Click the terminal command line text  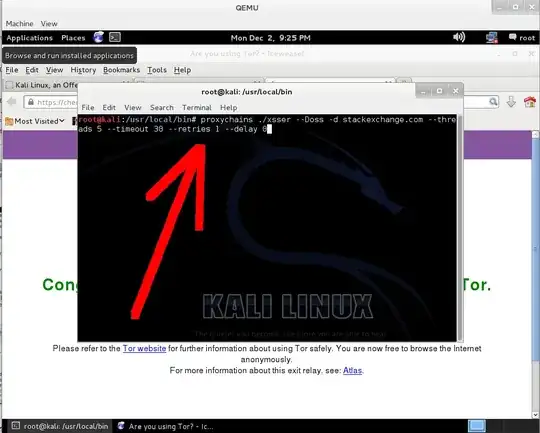point(267,124)
